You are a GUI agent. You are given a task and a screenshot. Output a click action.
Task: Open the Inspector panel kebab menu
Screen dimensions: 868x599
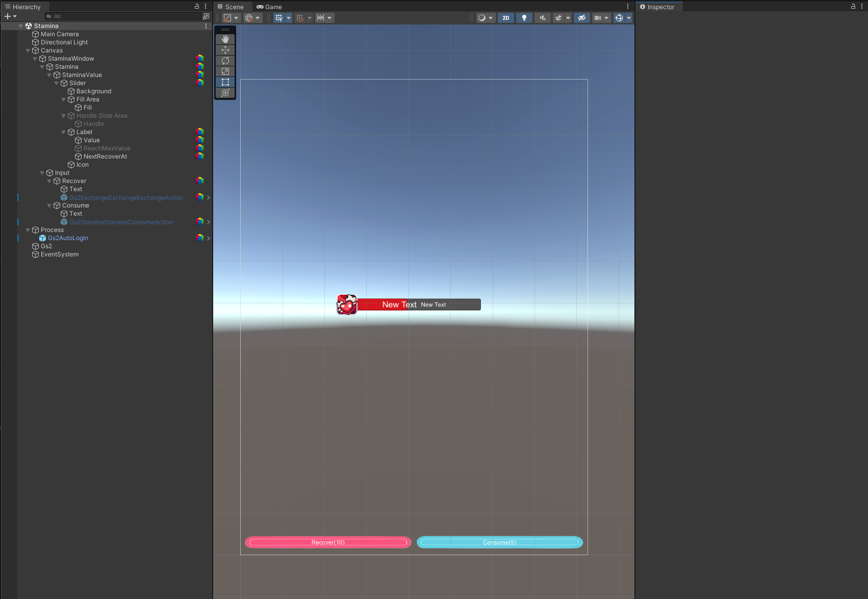(862, 7)
